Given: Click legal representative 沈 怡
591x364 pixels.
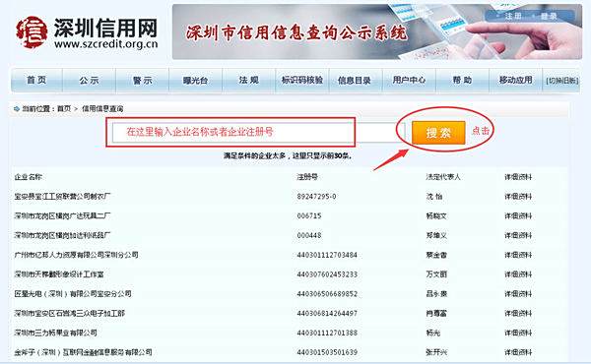Looking at the screenshot, I should point(434,197).
